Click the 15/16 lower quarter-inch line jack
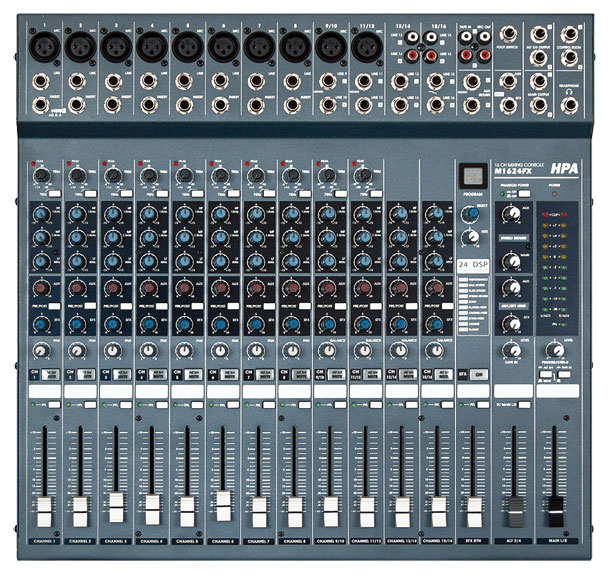This screenshot has height=575, width=609. pyautogui.click(x=435, y=105)
